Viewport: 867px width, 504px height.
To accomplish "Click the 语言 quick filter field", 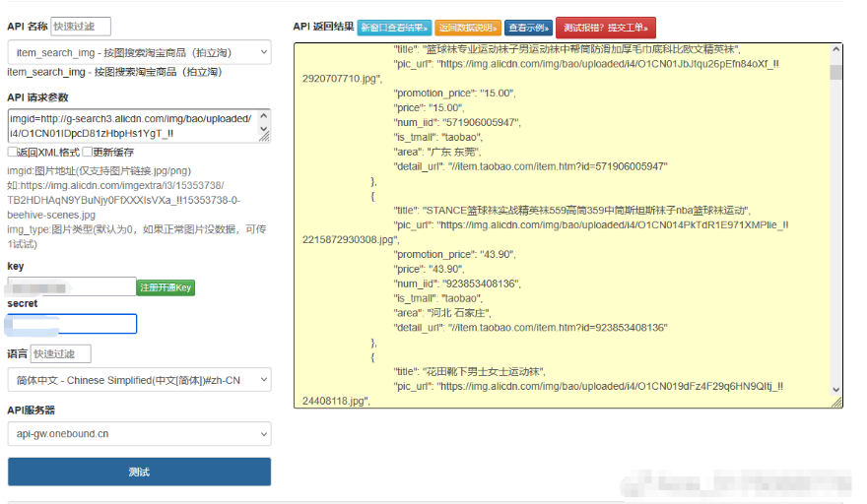I will tap(61, 353).
